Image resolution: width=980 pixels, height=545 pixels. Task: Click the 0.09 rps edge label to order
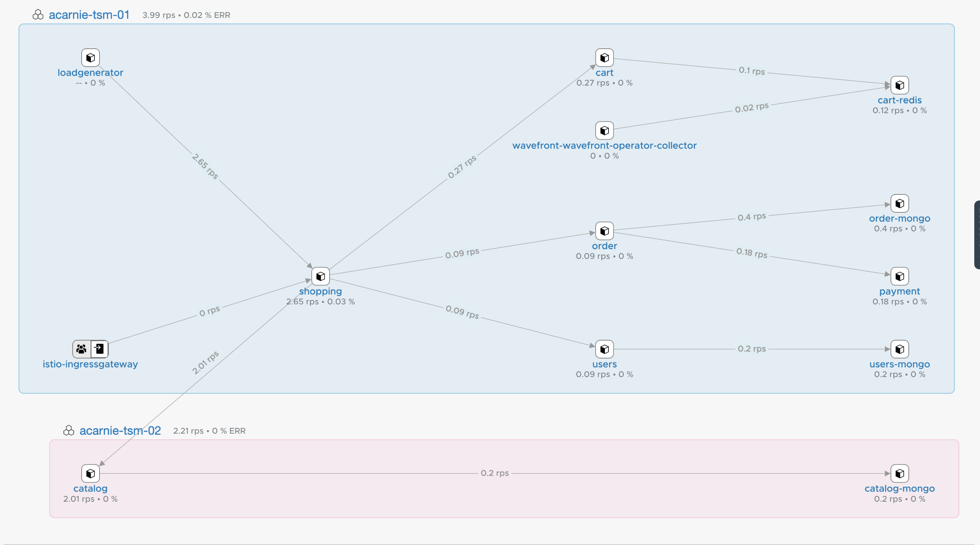pyautogui.click(x=462, y=253)
